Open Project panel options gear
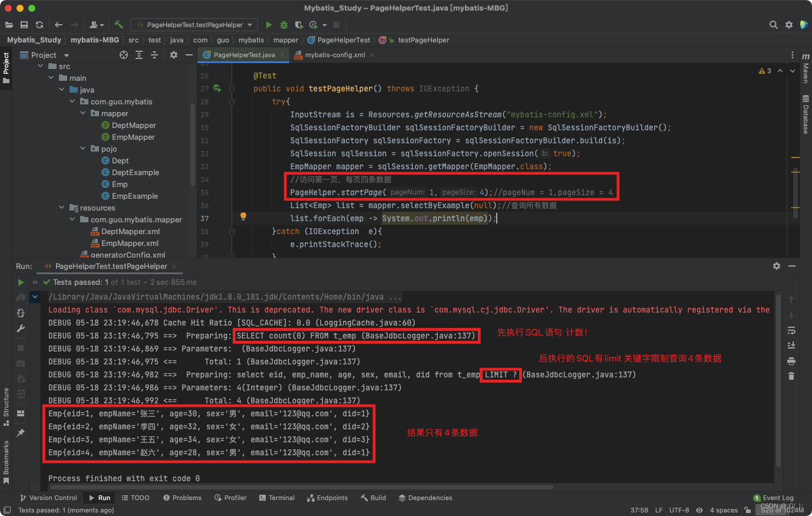Viewport: 812px width, 516px height. 174,55
